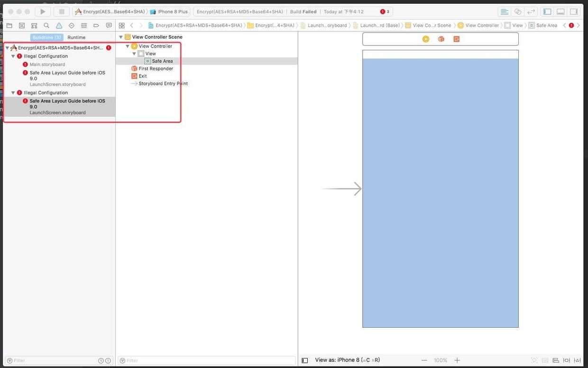Collapse the first Illegal Configuration group

click(x=13, y=56)
